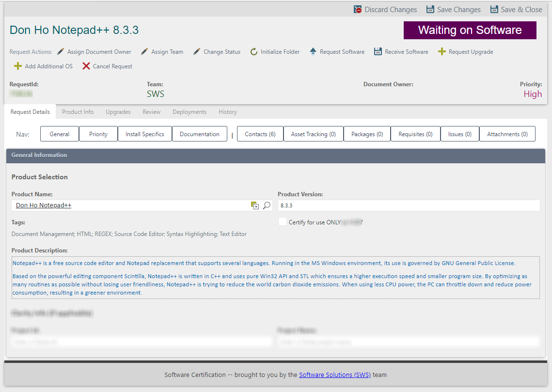Image resolution: width=552 pixels, height=392 pixels.
Task: Click the Request Software upload arrow icon
Action: click(x=313, y=52)
